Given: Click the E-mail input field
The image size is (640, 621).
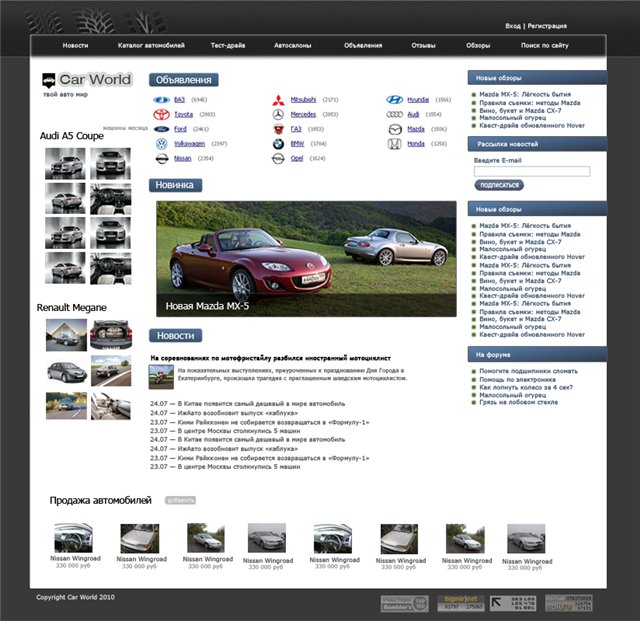Looking at the screenshot, I should (x=532, y=171).
